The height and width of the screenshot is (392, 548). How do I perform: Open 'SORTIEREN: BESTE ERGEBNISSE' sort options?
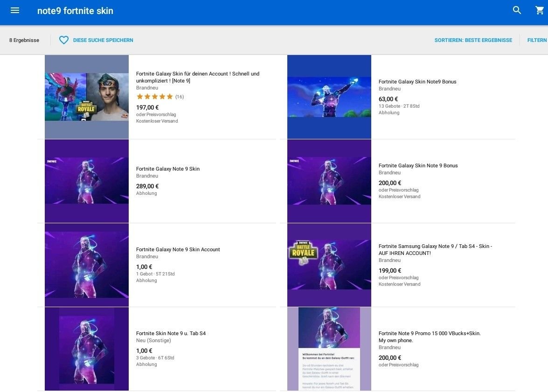(x=473, y=40)
